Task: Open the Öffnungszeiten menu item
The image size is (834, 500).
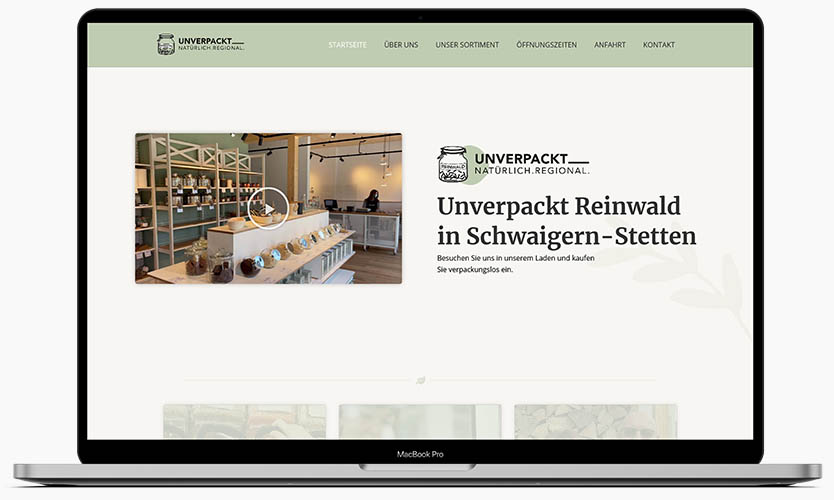Action: tap(546, 45)
